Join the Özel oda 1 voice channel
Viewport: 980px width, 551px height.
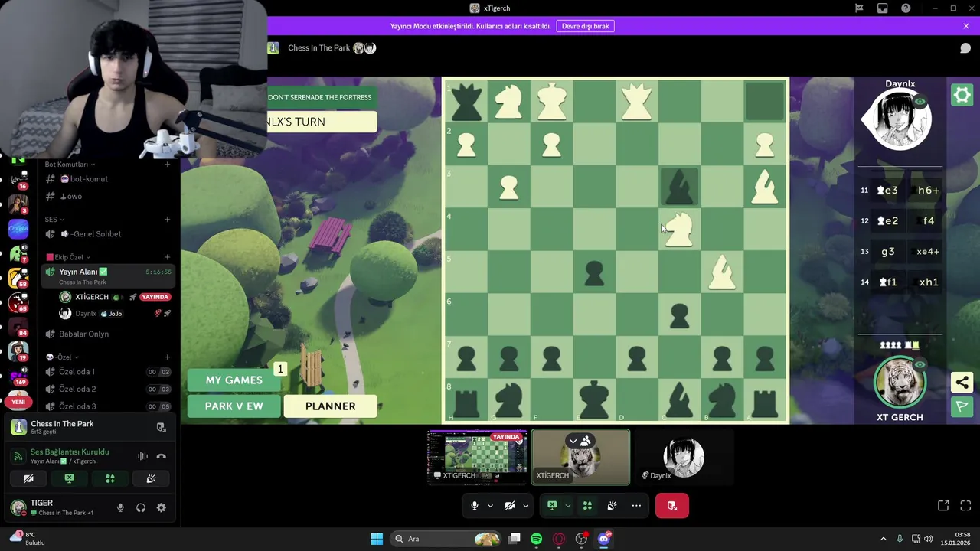pos(107,372)
